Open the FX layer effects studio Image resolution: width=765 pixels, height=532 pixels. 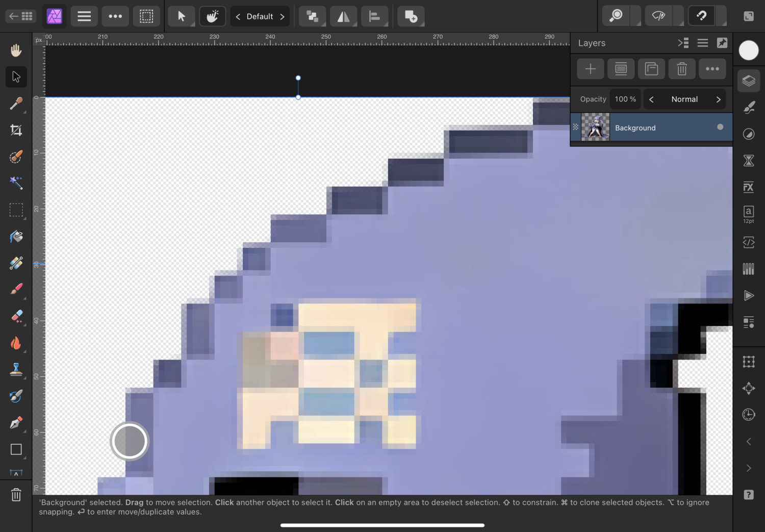click(x=748, y=187)
